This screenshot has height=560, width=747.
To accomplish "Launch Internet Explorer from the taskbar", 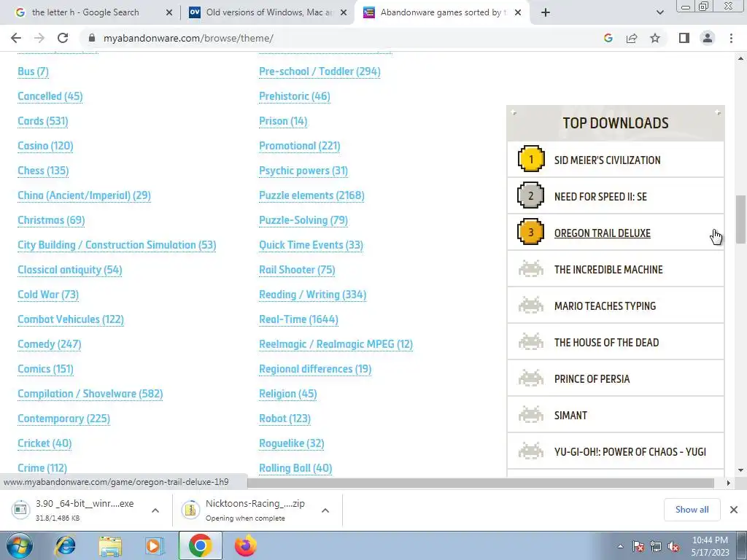I will tap(65, 546).
